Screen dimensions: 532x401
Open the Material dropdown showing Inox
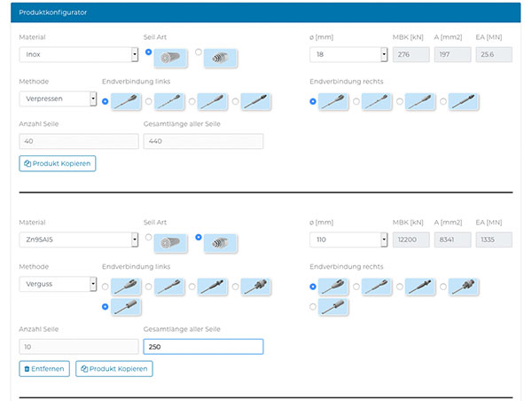(x=78, y=55)
